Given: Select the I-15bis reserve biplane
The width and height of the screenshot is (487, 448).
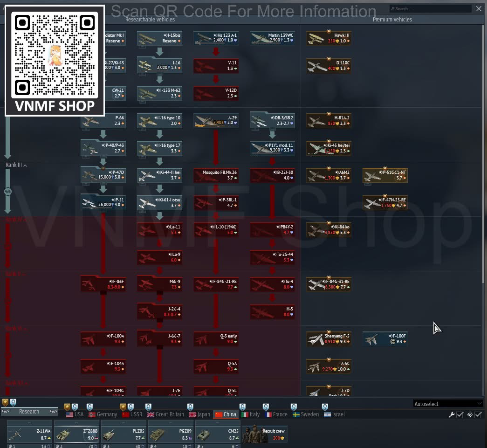Looking at the screenshot, I should tap(160, 38).
